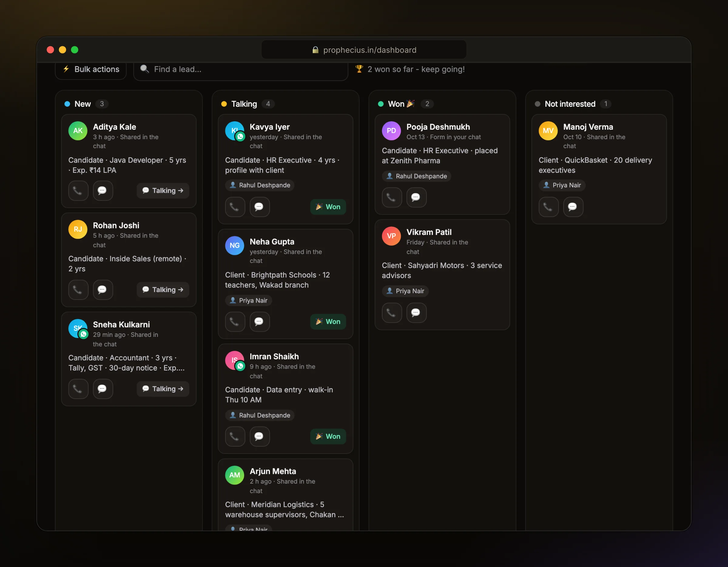
Task: Open chat icon on Sneha Kulkarni card
Action: click(103, 389)
